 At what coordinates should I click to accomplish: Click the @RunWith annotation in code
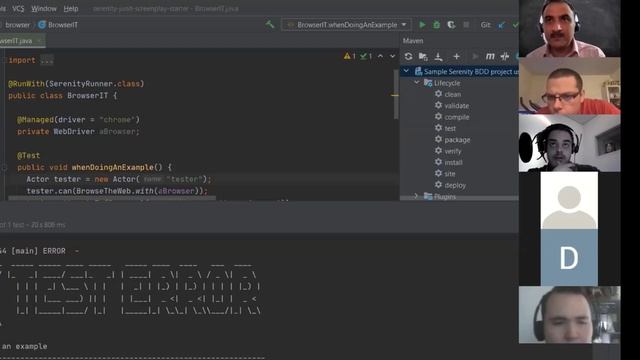click(x=27, y=84)
